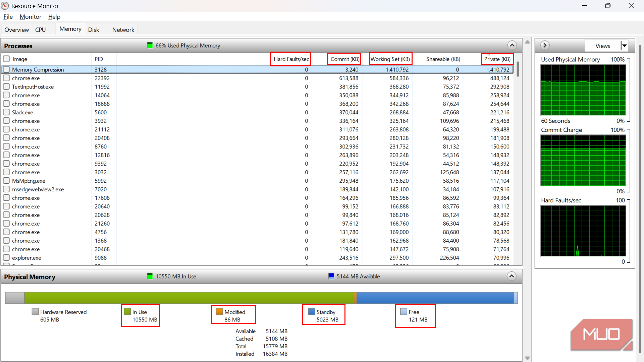Check the MsMpEng.exe process checkbox
The height and width of the screenshot is (362, 644).
(x=6, y=181)
